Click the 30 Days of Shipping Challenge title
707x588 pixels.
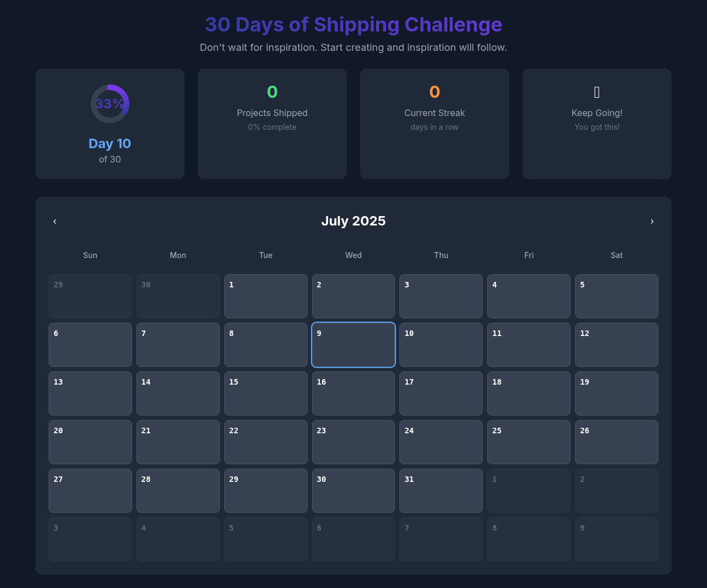point(353,24)
